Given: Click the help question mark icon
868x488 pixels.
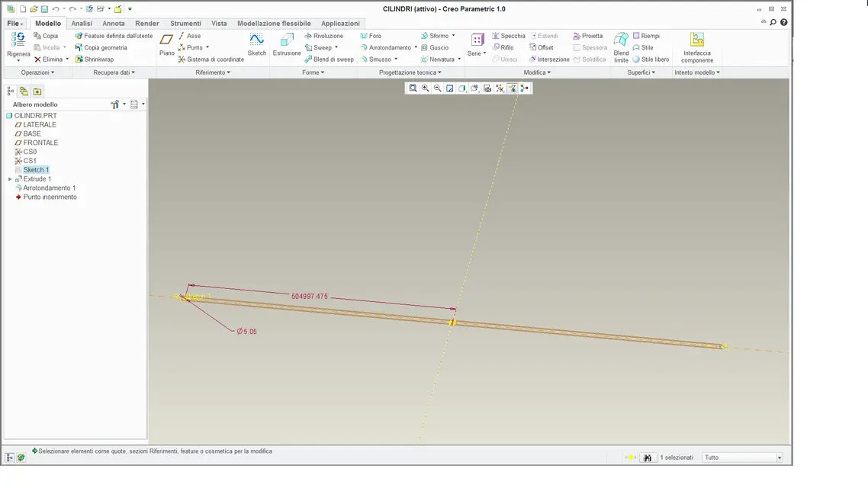Looking at the screenshot, I should pyautogui.click(x=784, y=23).
